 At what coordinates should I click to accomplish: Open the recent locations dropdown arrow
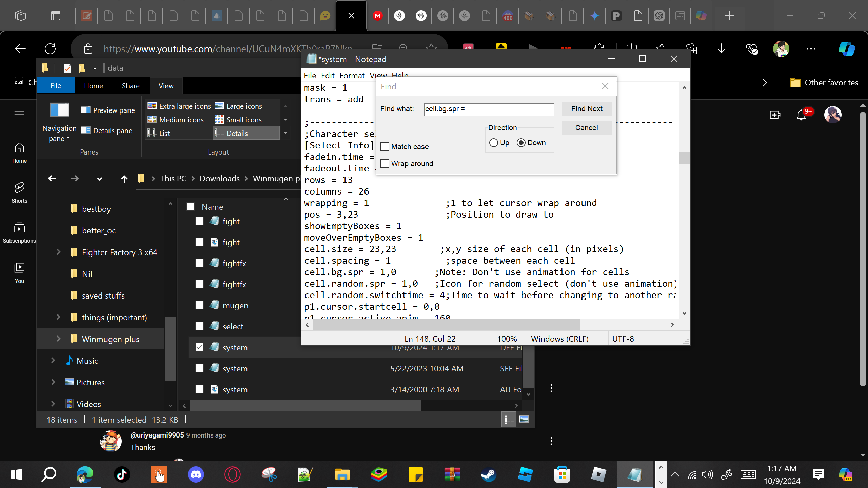point(99,179)
